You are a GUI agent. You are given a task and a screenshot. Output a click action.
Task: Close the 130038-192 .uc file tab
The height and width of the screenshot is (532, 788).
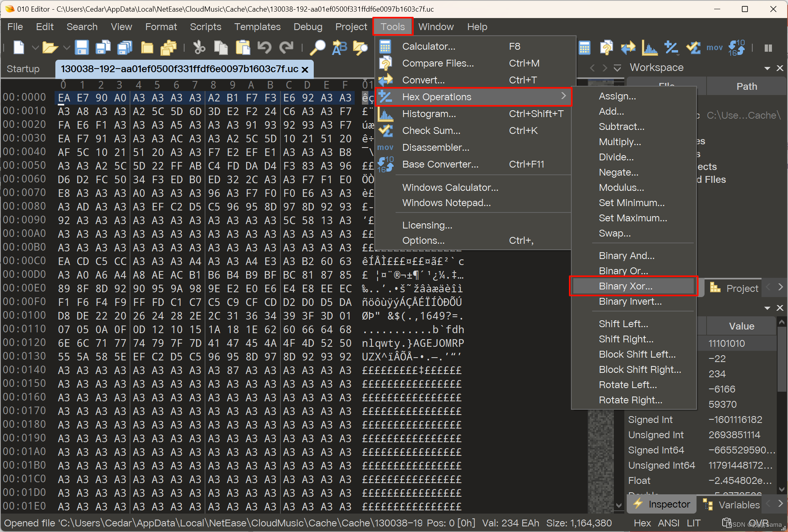coord(305,69)
